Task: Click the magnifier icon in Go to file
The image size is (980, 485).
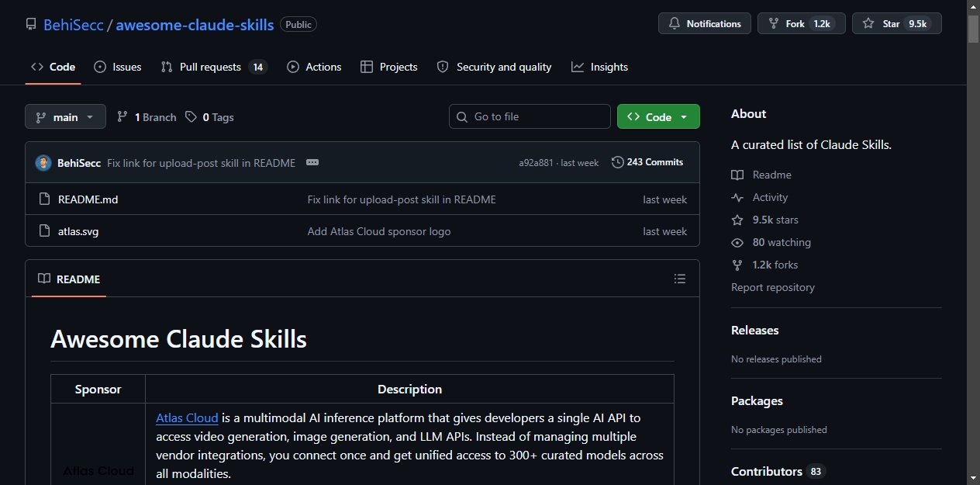Action: 462,116
